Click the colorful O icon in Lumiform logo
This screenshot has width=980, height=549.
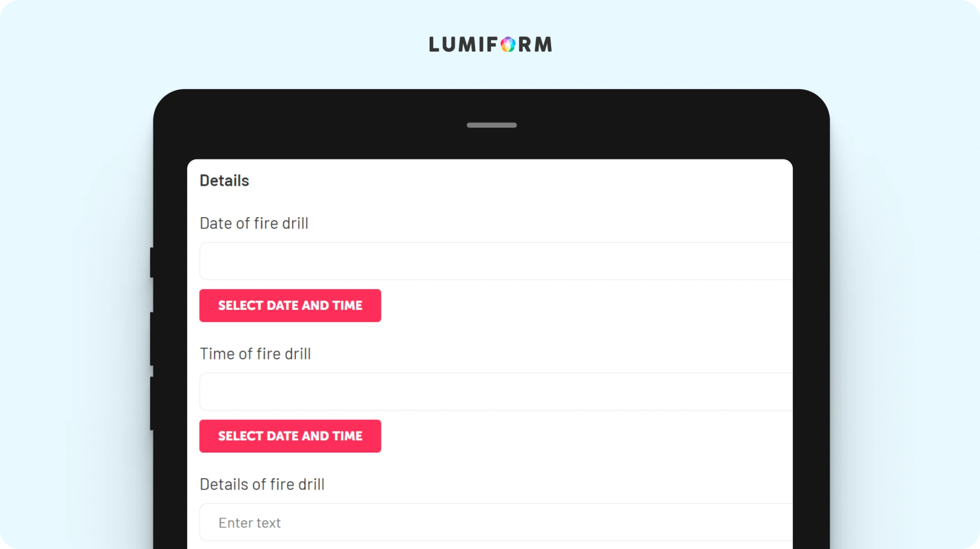click(x=508, y=44)
